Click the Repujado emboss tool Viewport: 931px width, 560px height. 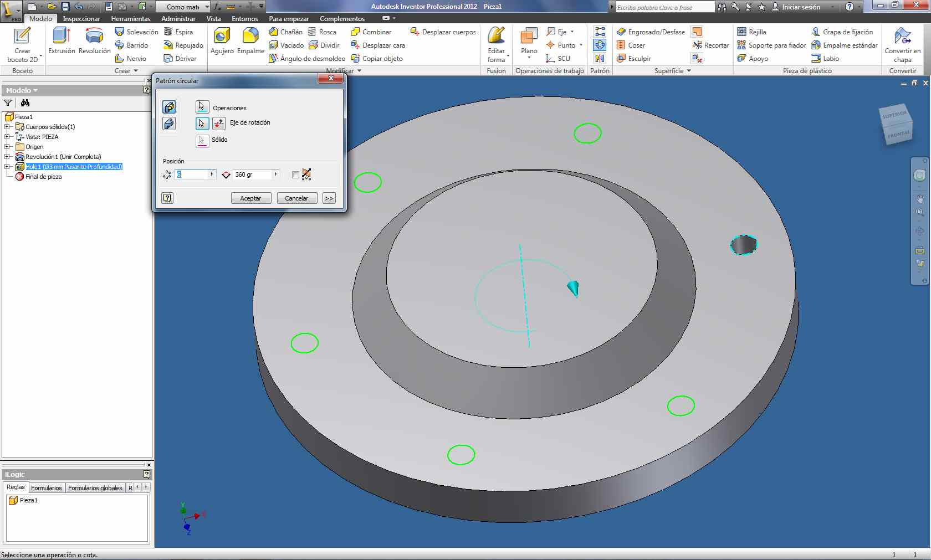tap(183, 45)
